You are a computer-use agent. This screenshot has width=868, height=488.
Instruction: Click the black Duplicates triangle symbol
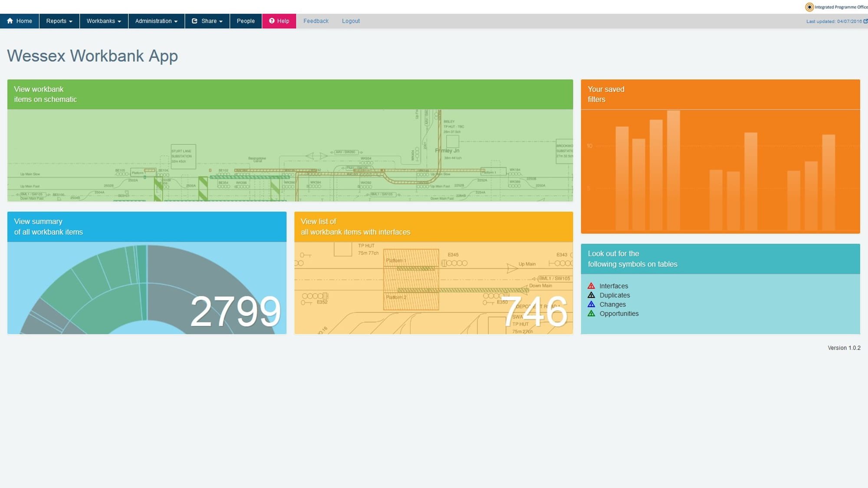click(592, 295)
